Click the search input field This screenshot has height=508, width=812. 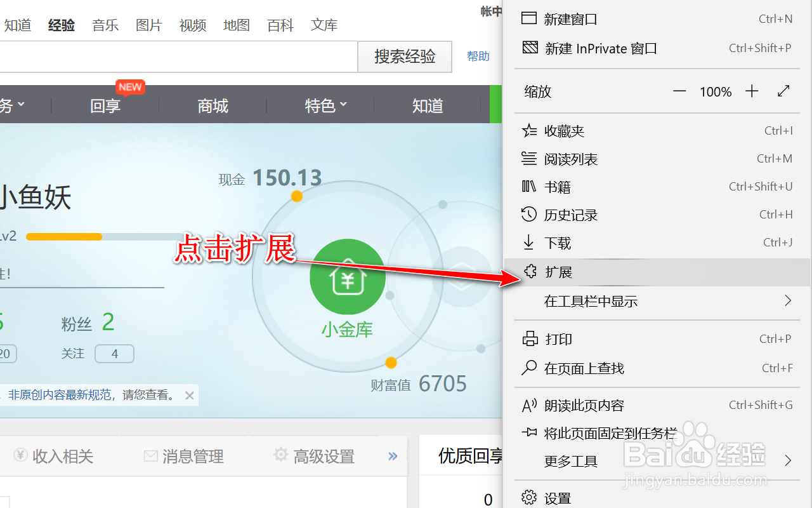[x=178, y=57]
